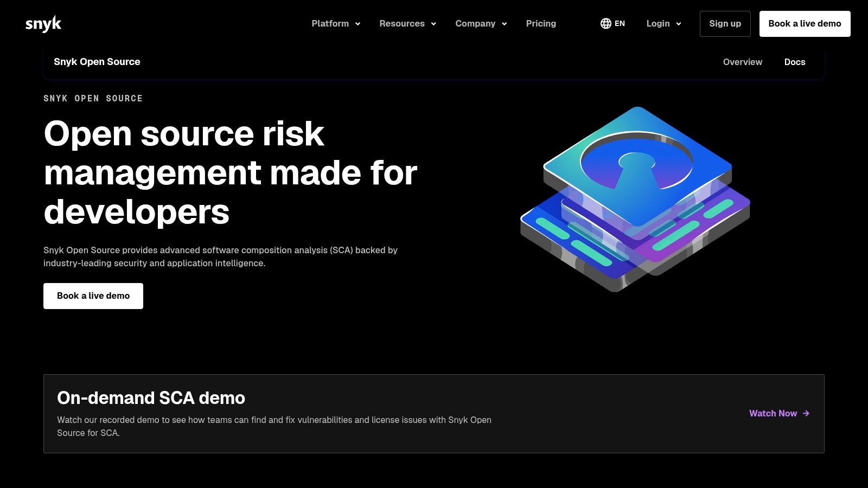Expand the Login dropdown

coord(663,23)
